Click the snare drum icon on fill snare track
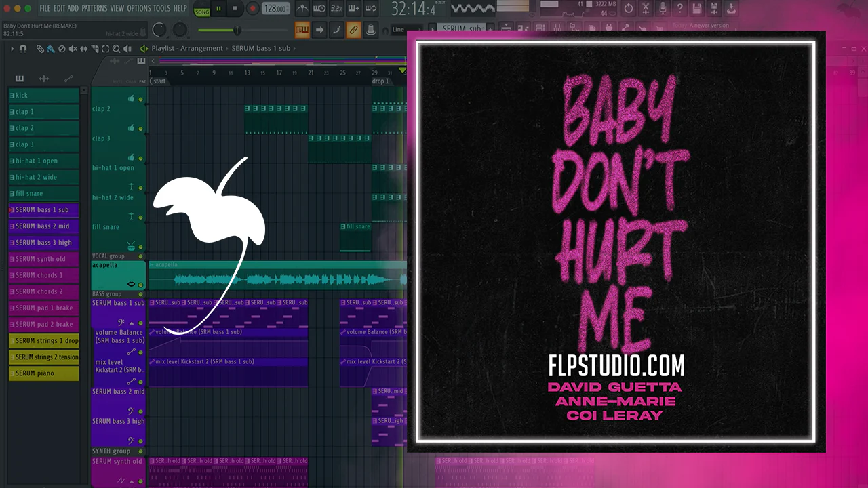 pyautogui.click(x=131, y=247)
